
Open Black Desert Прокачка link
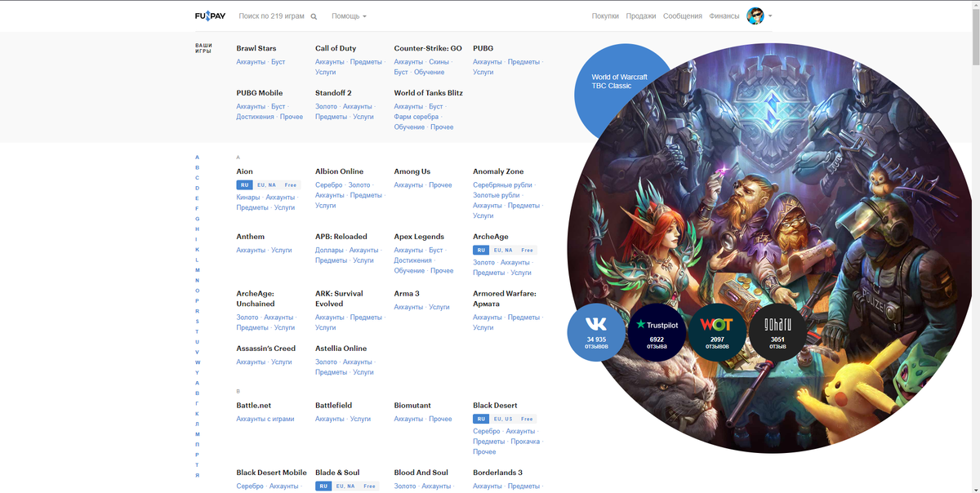pos(525,442)
